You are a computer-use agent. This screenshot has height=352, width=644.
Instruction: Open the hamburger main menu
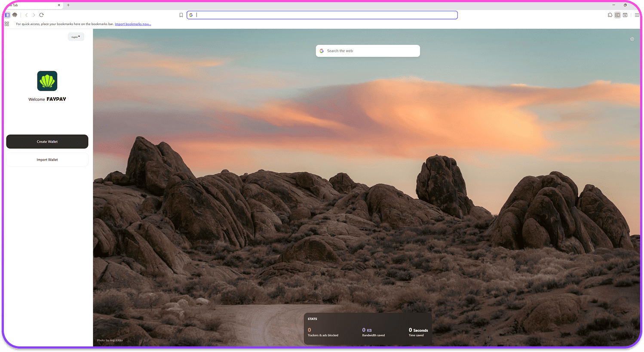pos(637,15)
